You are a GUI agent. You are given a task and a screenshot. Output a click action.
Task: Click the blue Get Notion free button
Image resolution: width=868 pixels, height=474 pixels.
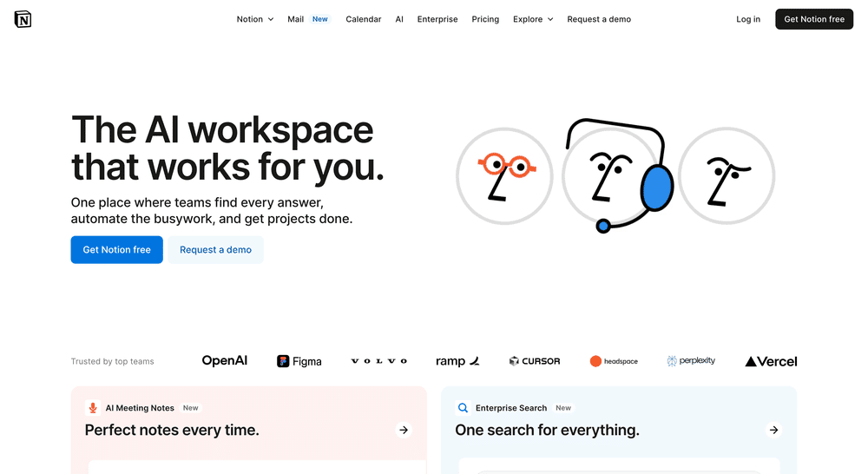[117, 250]
